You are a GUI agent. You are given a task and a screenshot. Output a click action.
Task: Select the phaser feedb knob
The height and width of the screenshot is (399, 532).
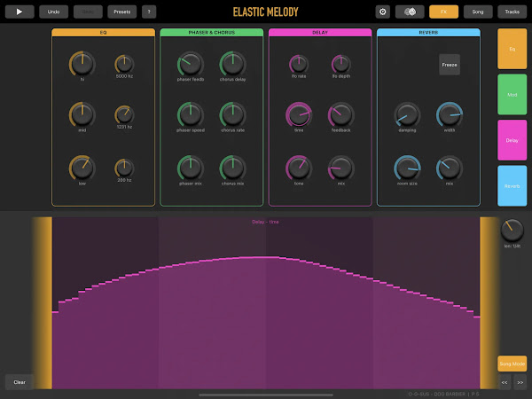pos(191,64)
